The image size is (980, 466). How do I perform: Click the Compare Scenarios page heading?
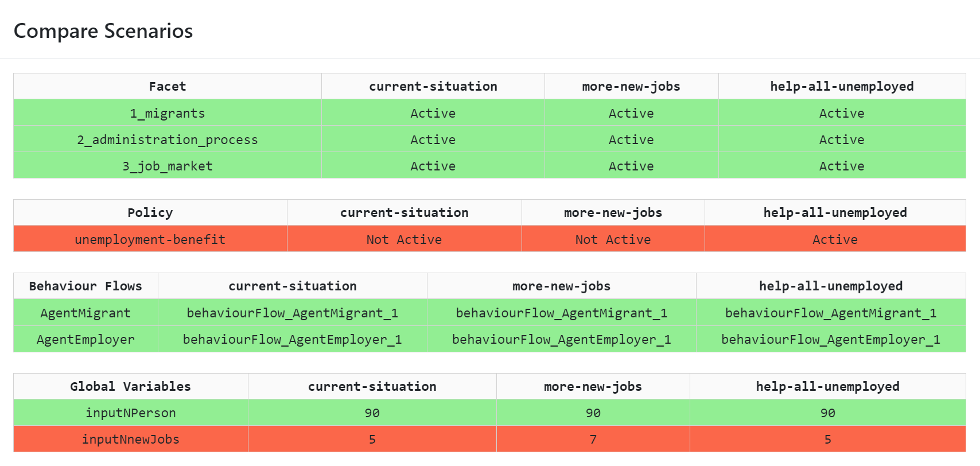tap(103, 31)
